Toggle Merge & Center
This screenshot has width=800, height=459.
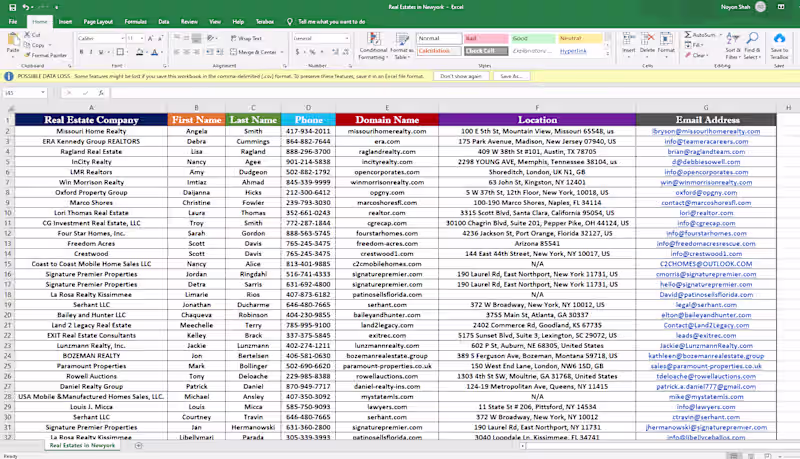pos(254,52)
